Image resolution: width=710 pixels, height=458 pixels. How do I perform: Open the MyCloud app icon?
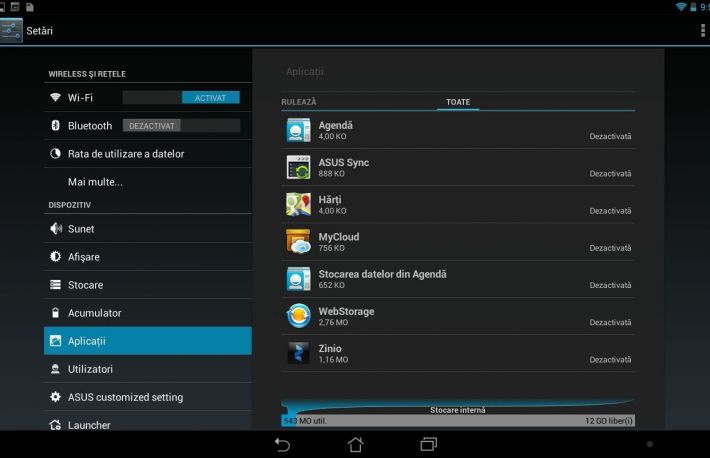point(299,241)
